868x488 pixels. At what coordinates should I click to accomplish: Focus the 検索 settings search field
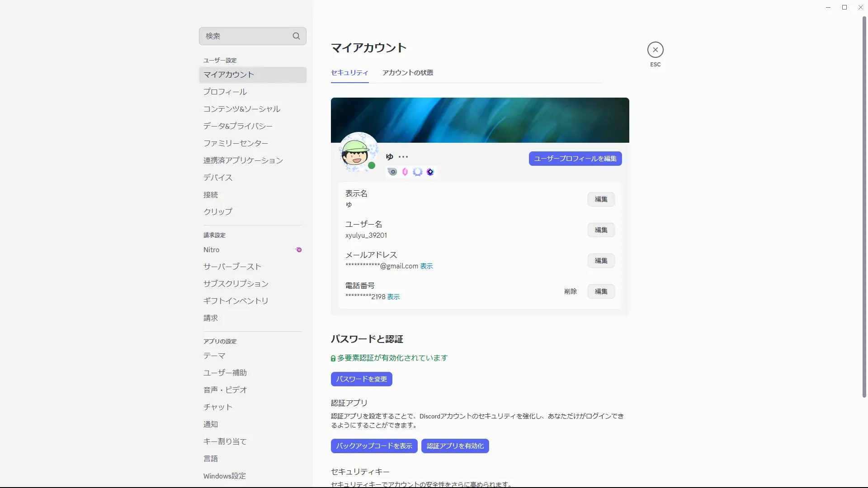coord(244,36)
